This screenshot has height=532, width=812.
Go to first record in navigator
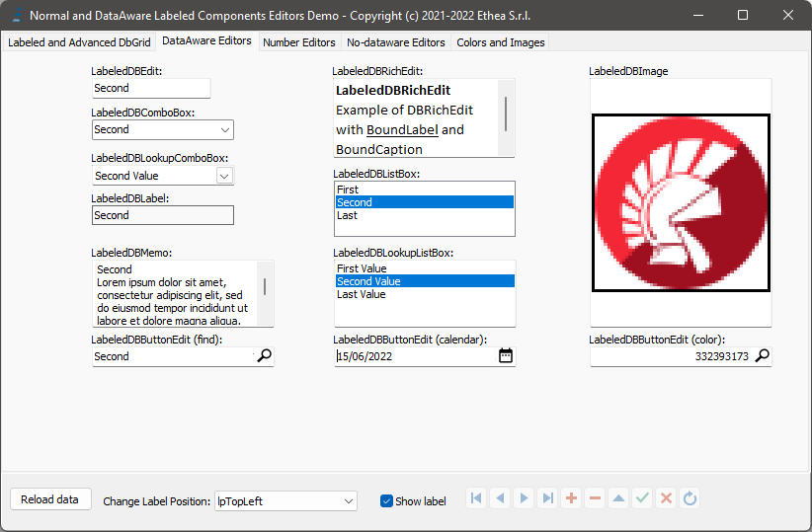coord(476,498)
